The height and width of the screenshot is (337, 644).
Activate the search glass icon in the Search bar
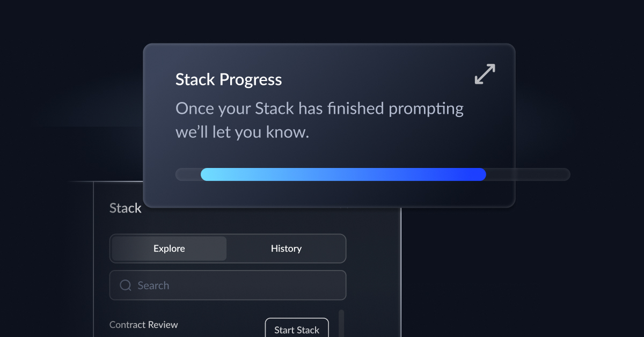pyautogui.click(x=125, y=285)
